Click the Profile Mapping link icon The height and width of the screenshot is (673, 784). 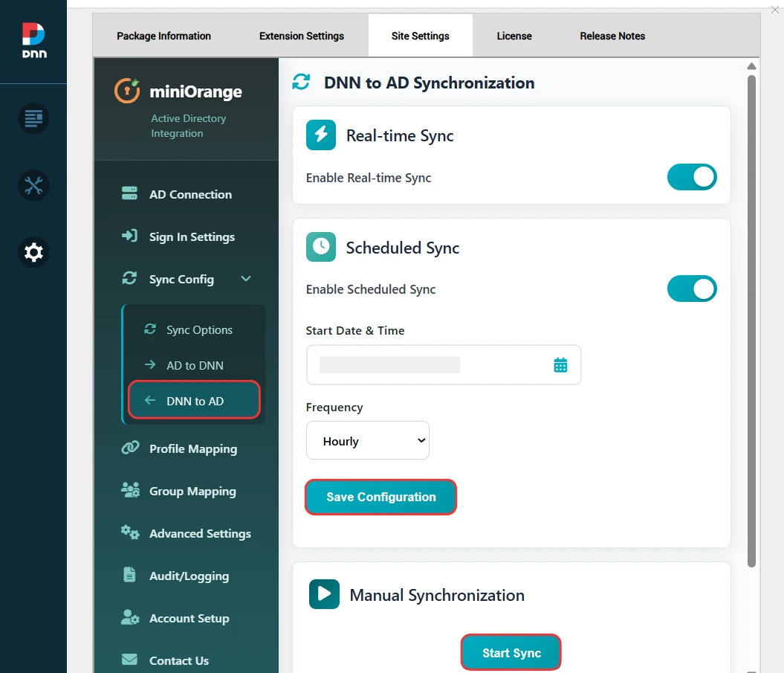tap(130, 448)
